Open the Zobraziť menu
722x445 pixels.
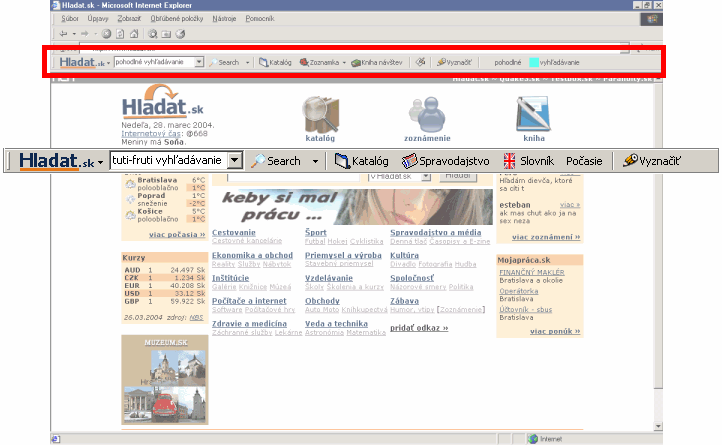pos(129,18)
